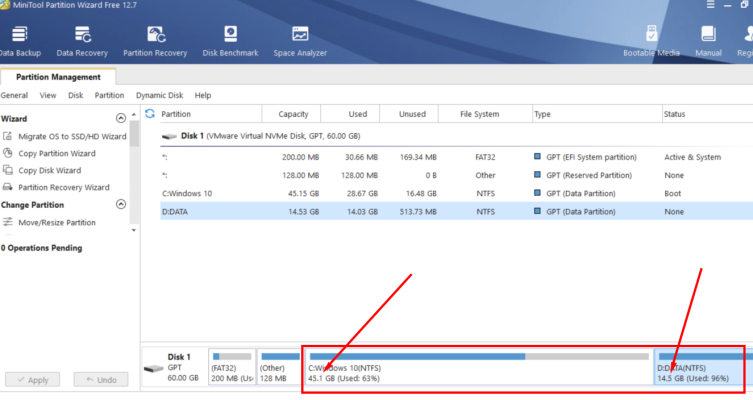The image size is (753, 400).
Task: Click the Copy Partition Wizard icon
Action: click(8, 153)
